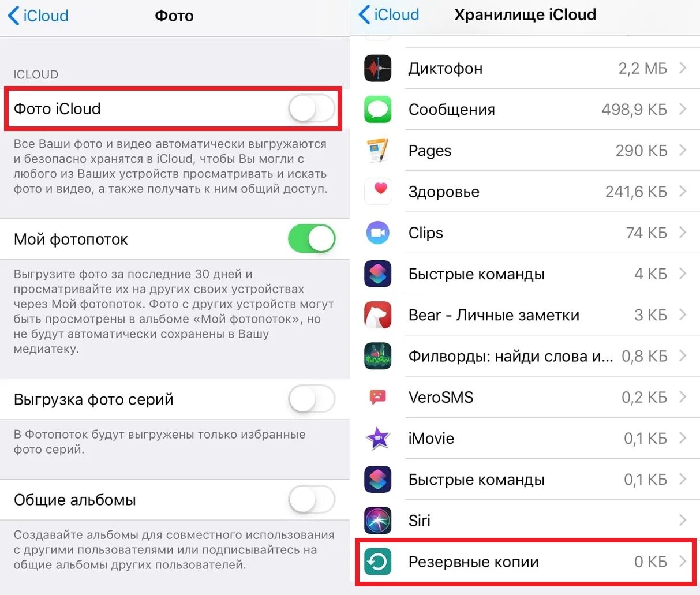700x595 pixels.
Task: Return to iCloud from Хранилище iCloud
Action: [389, 14]
